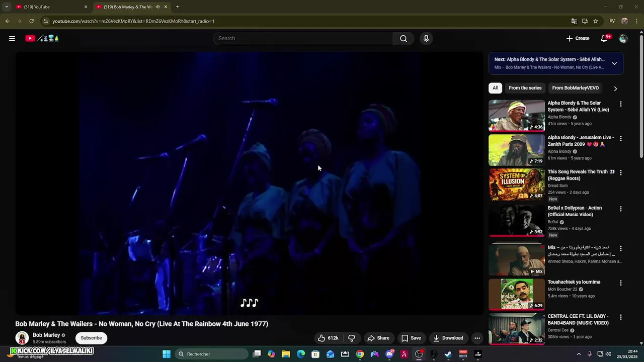644x362 pixels.
Task: Start voice search with the microphone
Action: point(426,38)
